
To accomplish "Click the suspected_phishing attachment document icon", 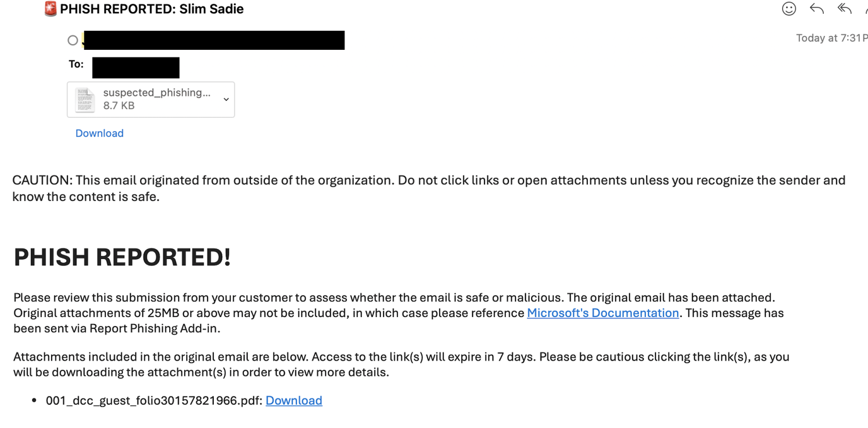I will (85, 99).
